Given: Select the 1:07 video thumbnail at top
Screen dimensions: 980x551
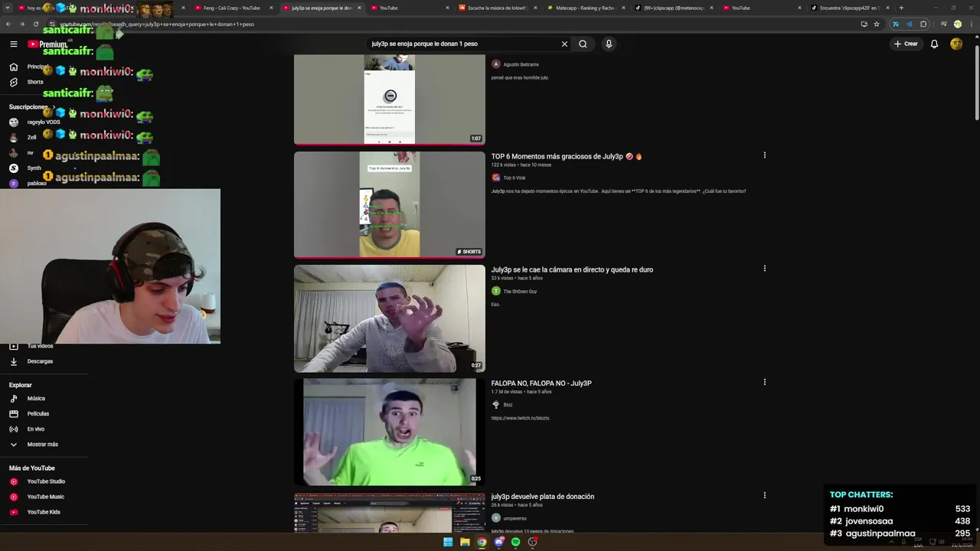Looking at the screenshot, I should pos(390,99).
